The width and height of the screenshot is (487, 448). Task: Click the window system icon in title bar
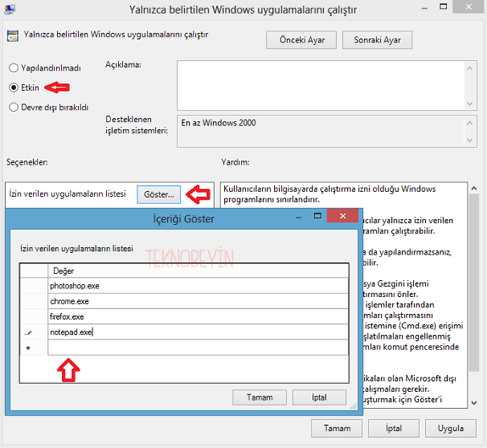[9, 9]
